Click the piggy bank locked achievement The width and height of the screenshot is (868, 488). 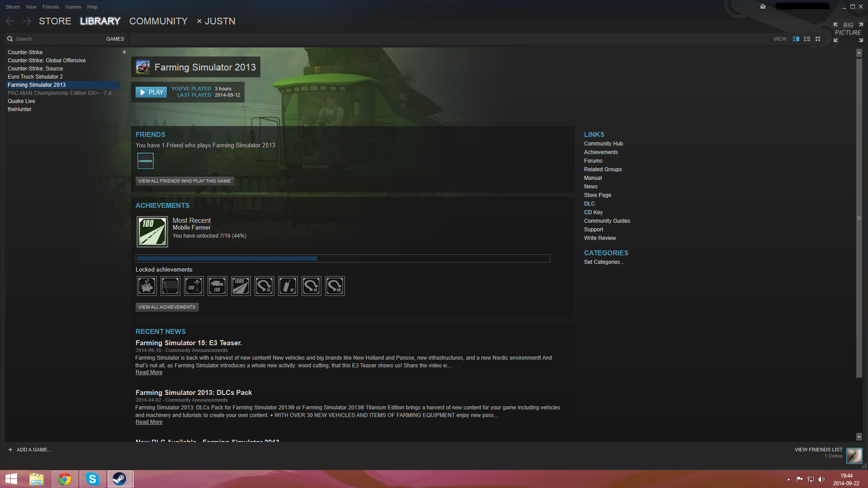[147, 286]
